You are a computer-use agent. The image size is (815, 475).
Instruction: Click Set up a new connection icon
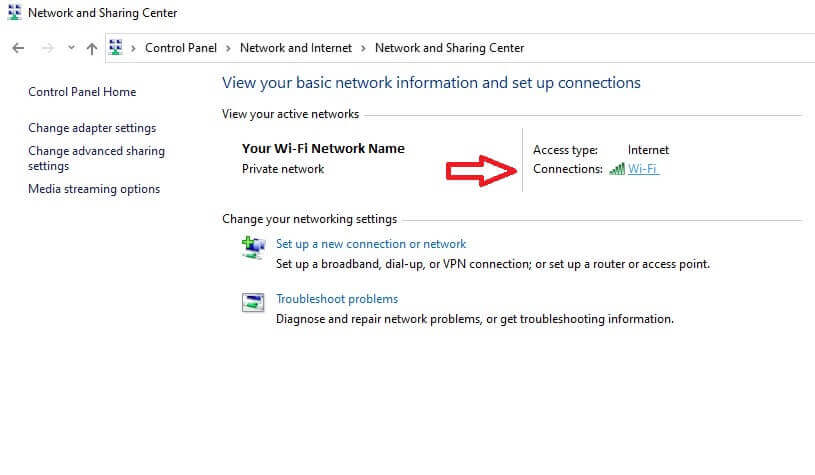pyautogui.click(x=253, y=247)
